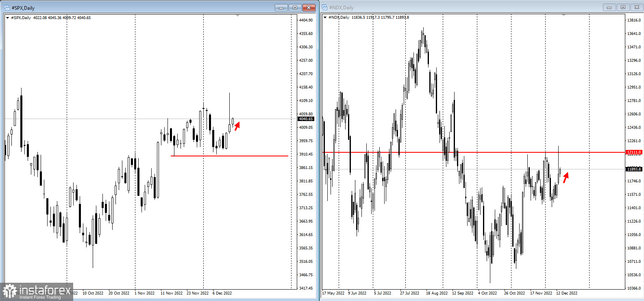The height and width of the screenshot is (301, 644).
Task: Click price 10366.0 on NDX axis
Action: [x=634, y=288]
